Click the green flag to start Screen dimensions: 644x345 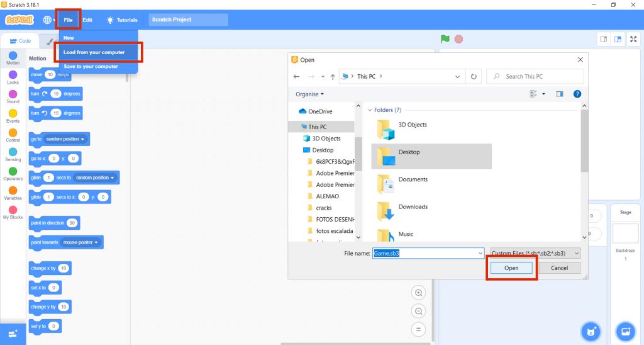click(x=445, y=39)
